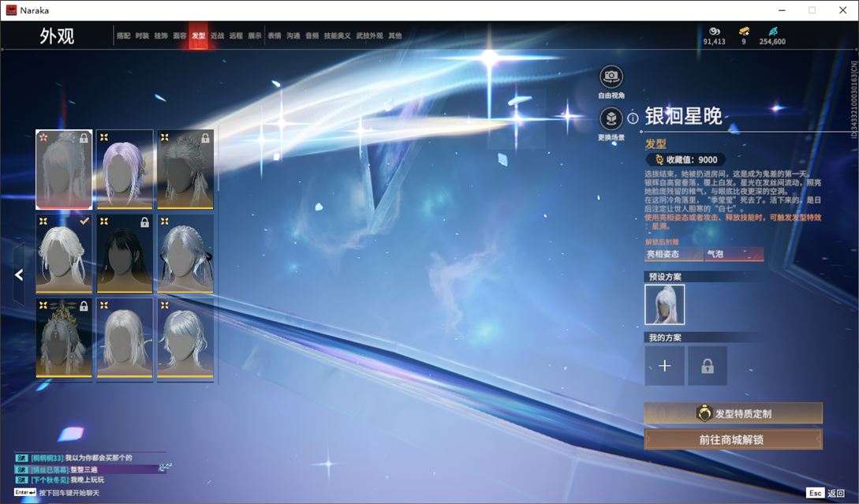859x504 pixels.
Task: Switch to the 时装 tab
Action: [142, 35]
